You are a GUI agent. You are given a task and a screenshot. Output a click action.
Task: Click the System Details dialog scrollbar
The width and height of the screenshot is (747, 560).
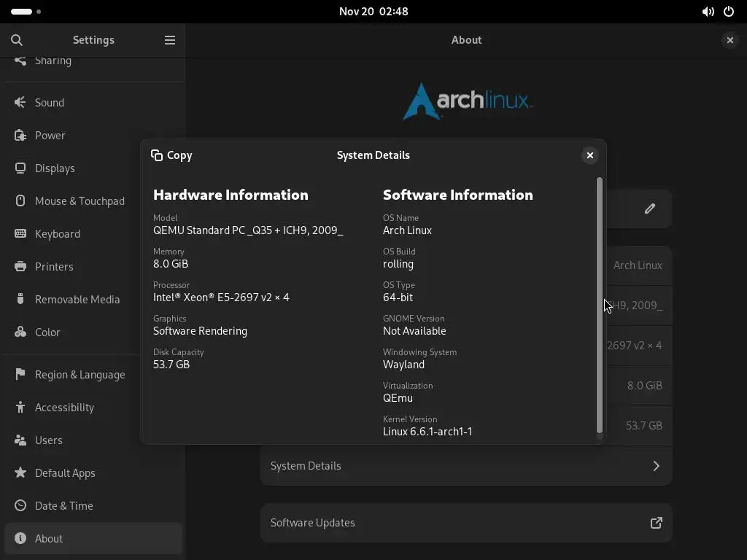pos(600,306)
